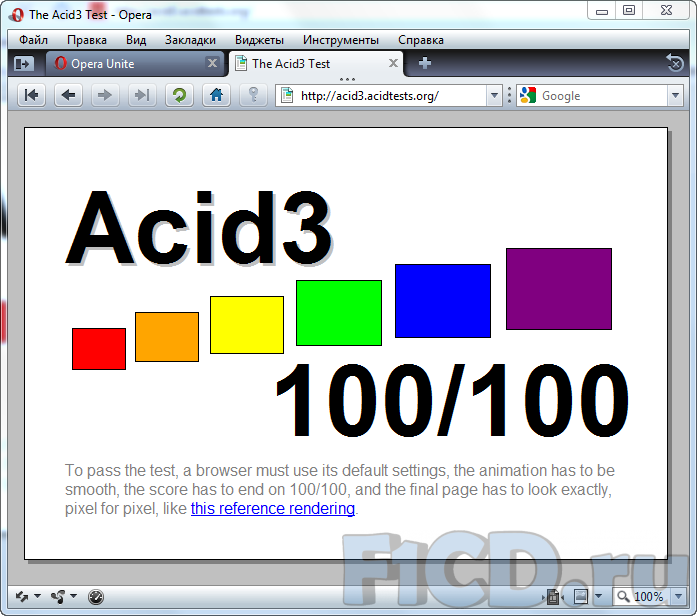Open the Файл menu

[33, 40]
